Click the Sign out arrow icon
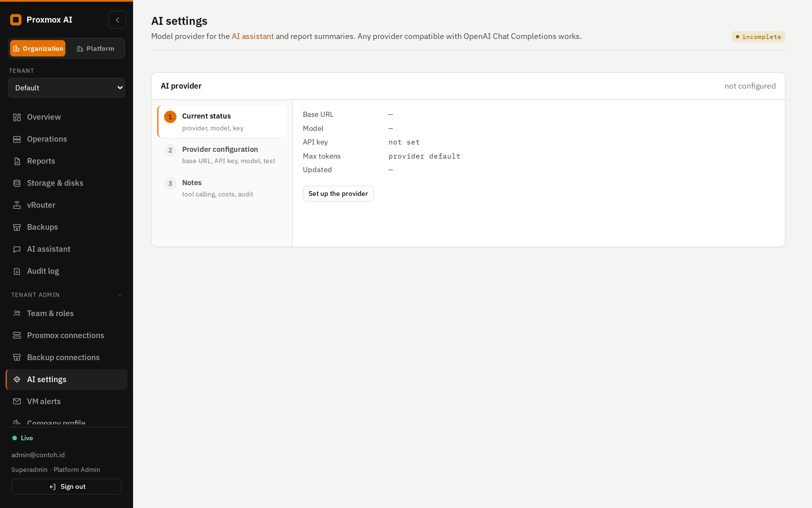 pyautogui.click(x=53, y=487)
